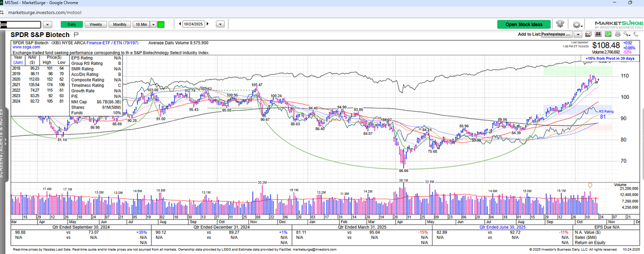Expand the symbol history dropdown
The image size is (644, 254).
click(x=47, y=24)
